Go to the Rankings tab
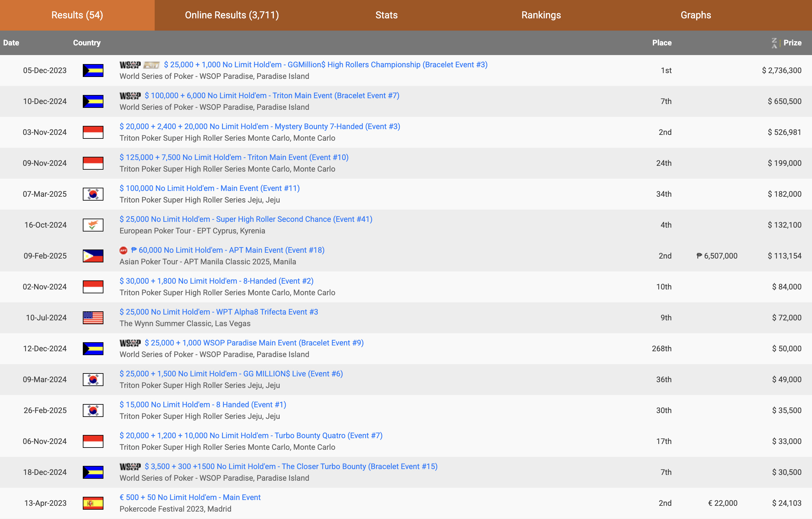812x519 pixels. point(541,15)
